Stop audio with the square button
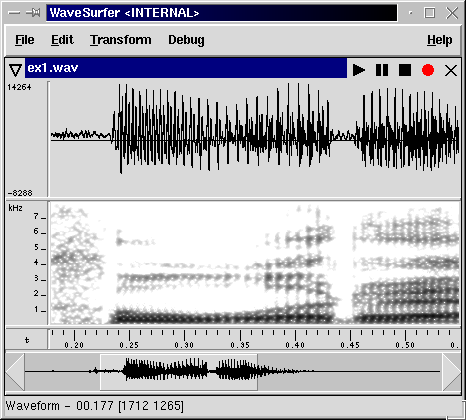The width and height of the screenshot is (466, 420). [x=405, y=70]
